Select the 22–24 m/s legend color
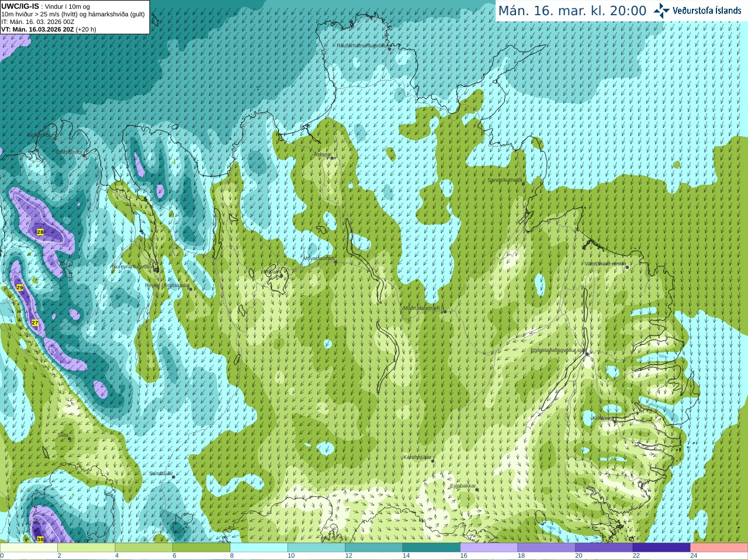The width and height of the screenshot is (748, 560). (662, 548)
